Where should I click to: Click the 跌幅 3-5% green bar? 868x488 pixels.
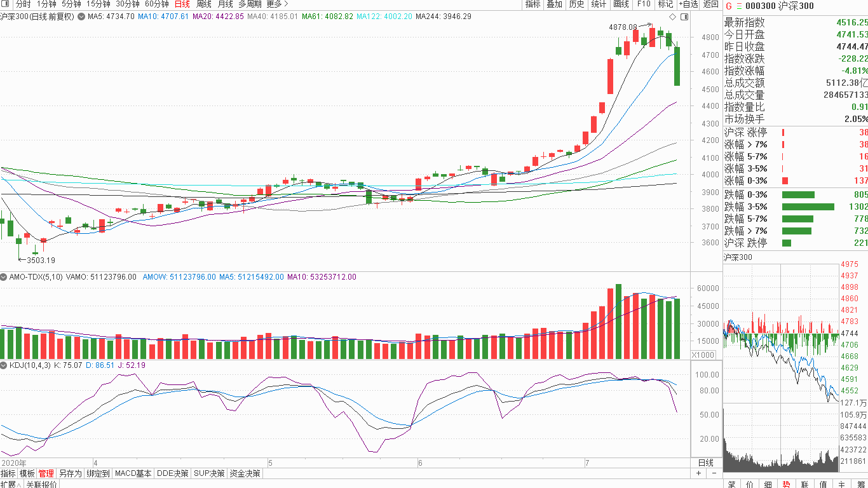pos(808,207)
